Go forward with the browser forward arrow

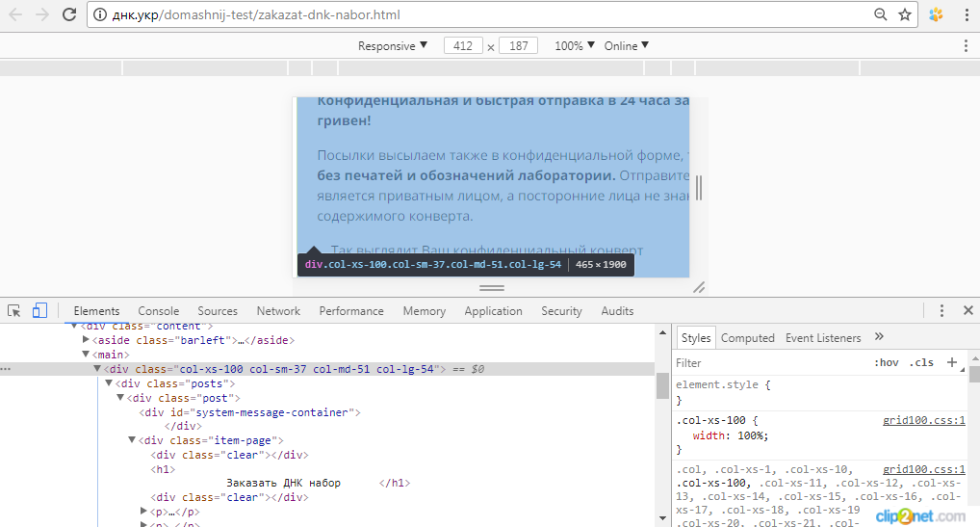(41, 14)
